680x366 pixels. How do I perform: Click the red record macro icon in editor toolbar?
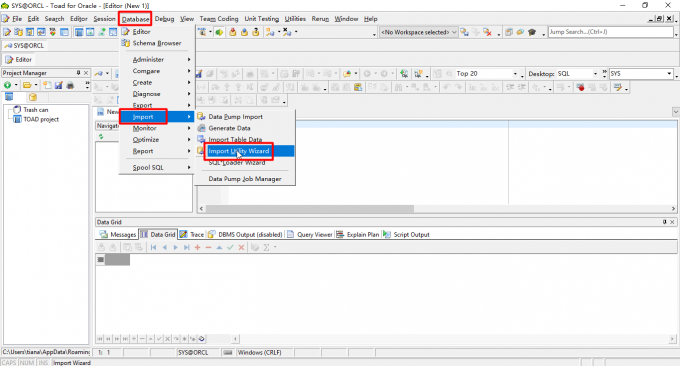(x=581, y=88)
